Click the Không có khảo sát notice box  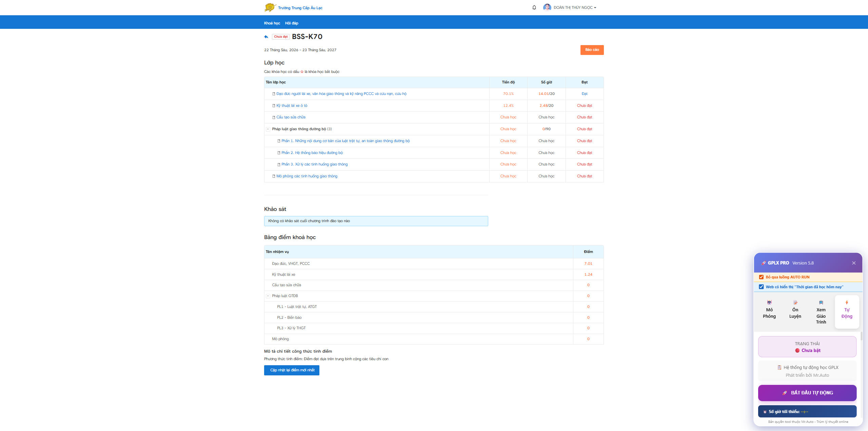[376, 221]
